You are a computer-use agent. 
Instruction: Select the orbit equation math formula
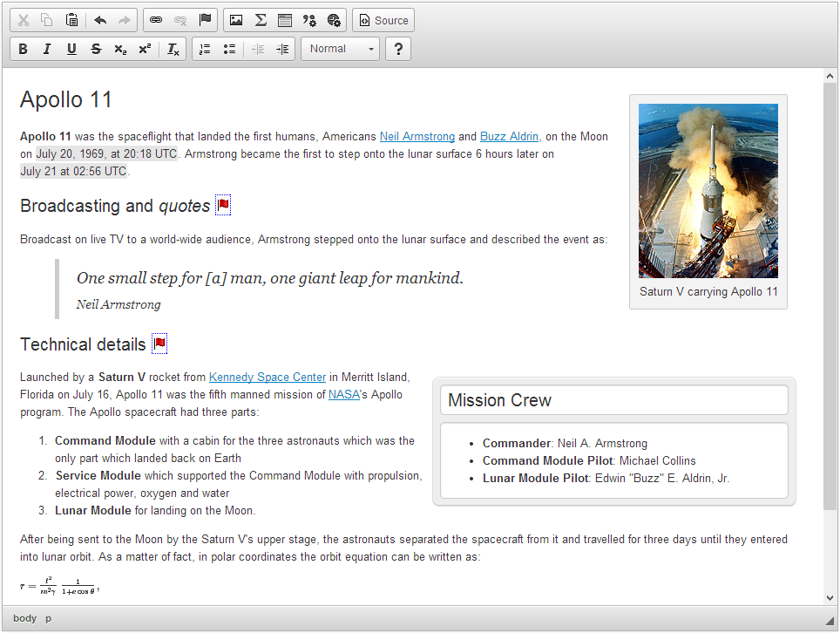(60, 586)
